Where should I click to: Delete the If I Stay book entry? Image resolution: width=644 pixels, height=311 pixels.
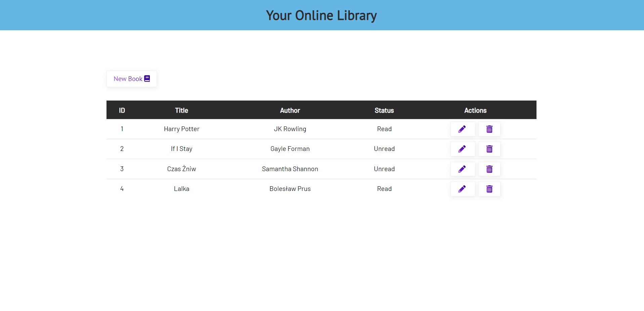pyautogui.click(x=489, y=149)
